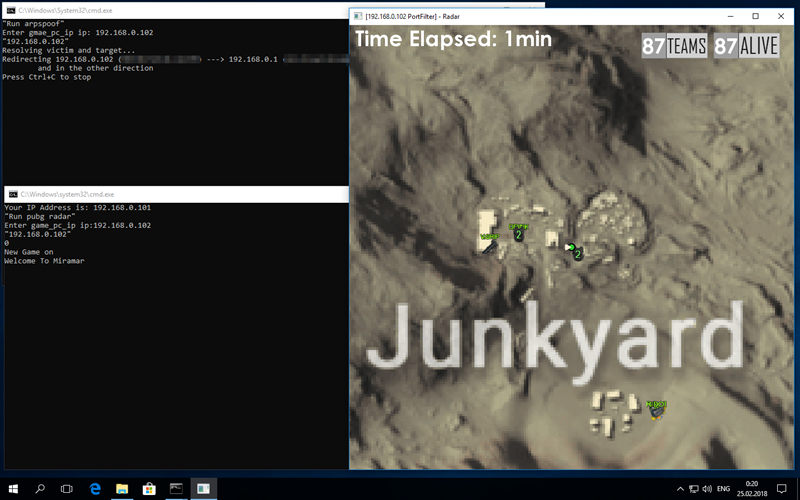Click the Radar window title icon
The height and width of the screenshot is (500, 800).
pyautogui.click(x=358, y=16)
